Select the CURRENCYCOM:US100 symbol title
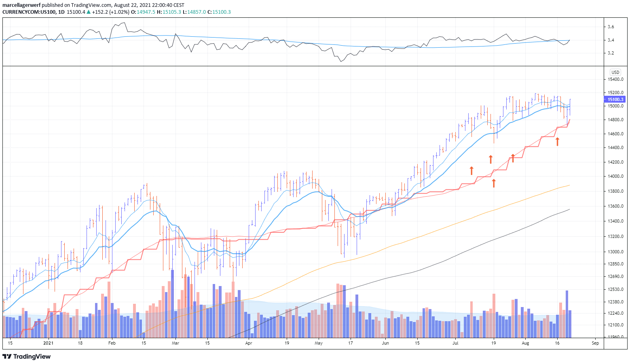 click(x=29, y=12)
